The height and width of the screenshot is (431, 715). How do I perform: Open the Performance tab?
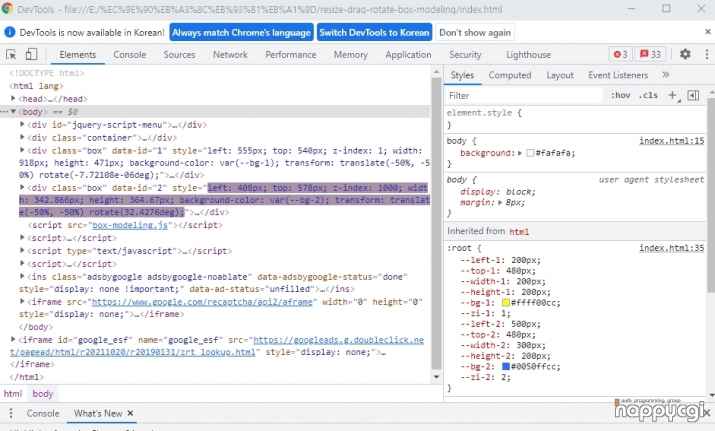tap(290, 54)
